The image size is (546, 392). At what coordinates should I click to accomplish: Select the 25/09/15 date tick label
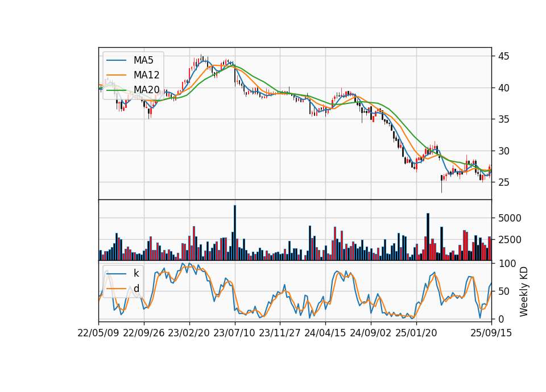[x=491, y=333]
